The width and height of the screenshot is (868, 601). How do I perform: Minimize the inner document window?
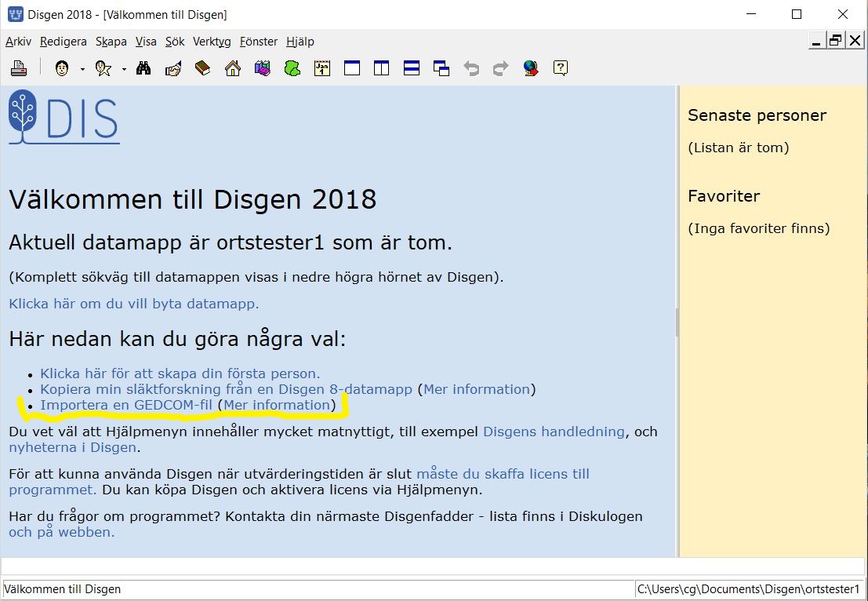[x=816, y=41]
